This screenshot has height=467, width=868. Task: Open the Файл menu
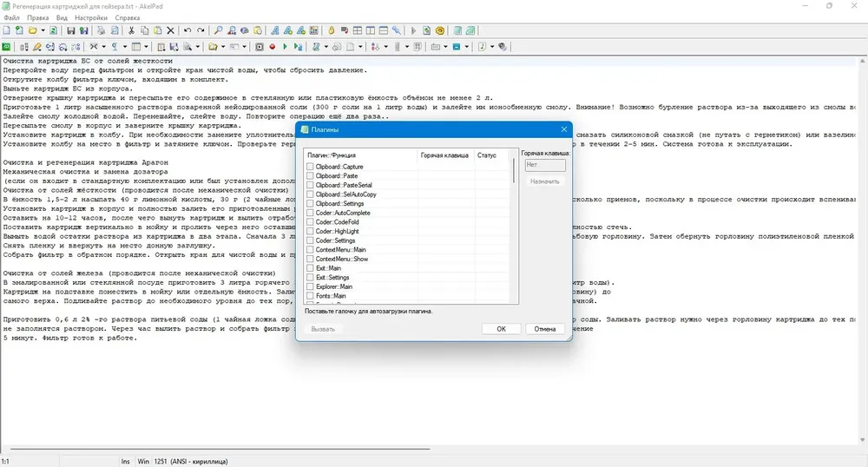click(11, 17)
